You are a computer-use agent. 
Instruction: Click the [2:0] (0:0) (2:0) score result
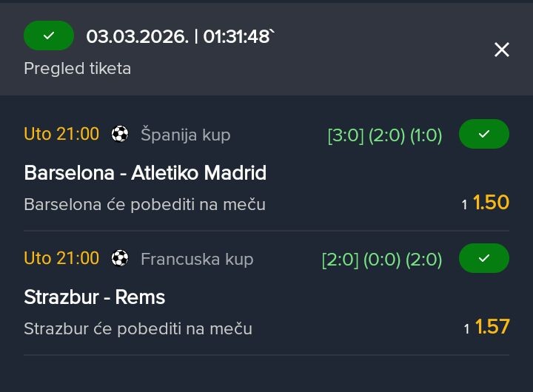click(382, 260)
